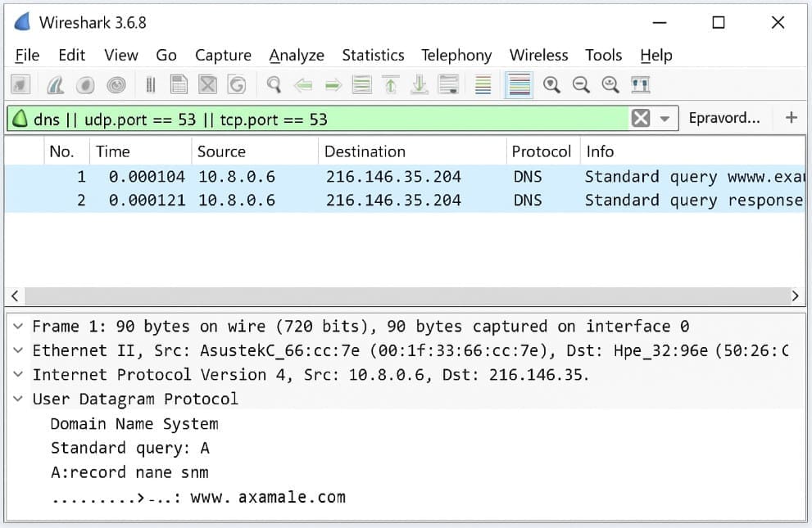Select the 'Standard query: A' detail line
This screenshot has height=528, width=812.
pos(130,448)
